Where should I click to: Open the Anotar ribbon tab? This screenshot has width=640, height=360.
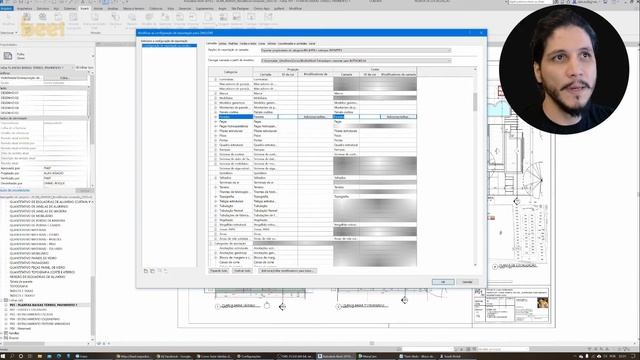click(x=98, y=8)
